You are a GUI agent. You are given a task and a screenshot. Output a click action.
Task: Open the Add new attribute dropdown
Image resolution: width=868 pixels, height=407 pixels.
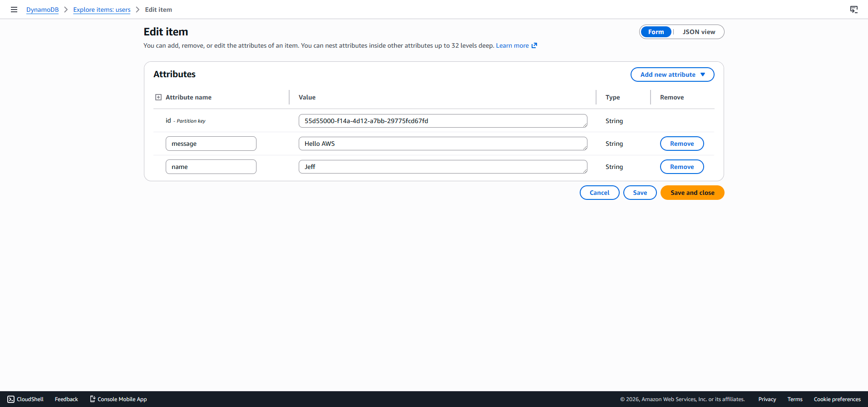[672, 74]
